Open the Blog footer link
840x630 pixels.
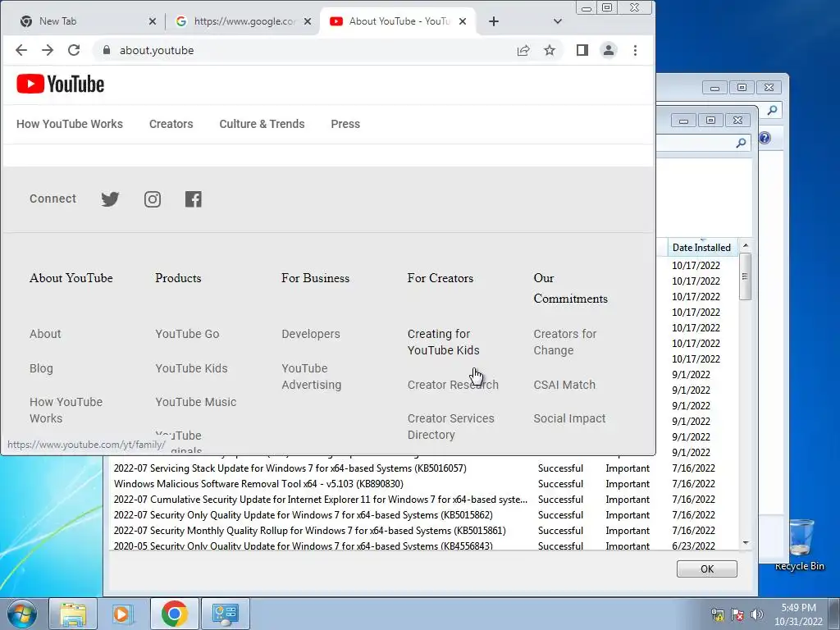(x=41, y=368)
